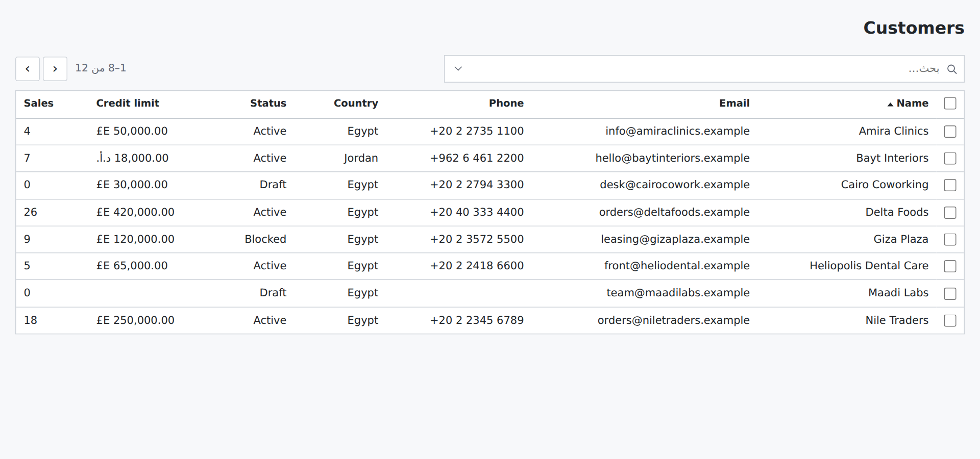Select the Amira Clinics row checkbox
Viewport: 980px width, 459px height.
(x=950, y=132)
